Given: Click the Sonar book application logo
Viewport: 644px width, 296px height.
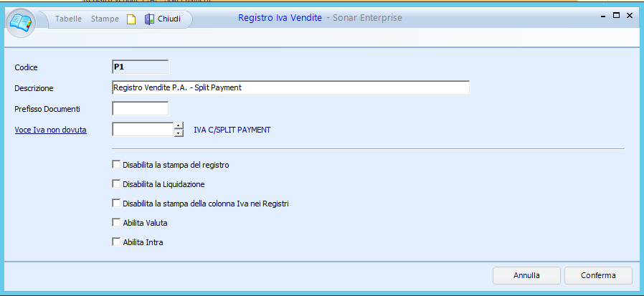Looking at the screenshot, I should tap(22, 22).
